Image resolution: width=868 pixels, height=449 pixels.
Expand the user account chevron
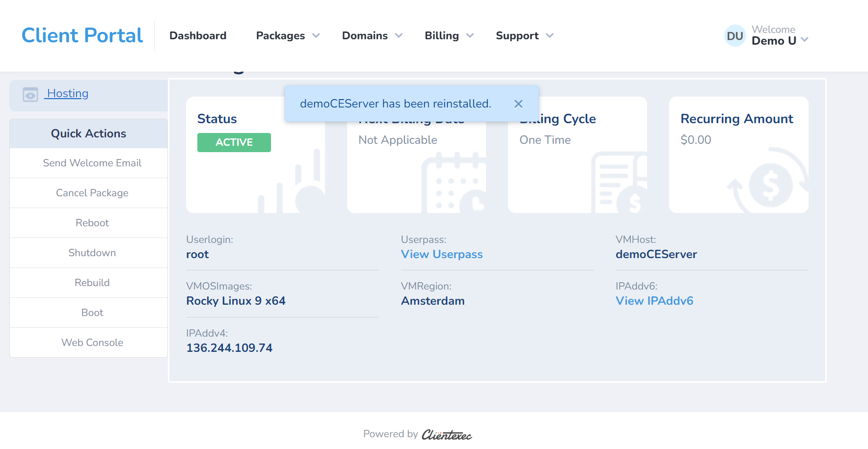[x=804, y=40]
